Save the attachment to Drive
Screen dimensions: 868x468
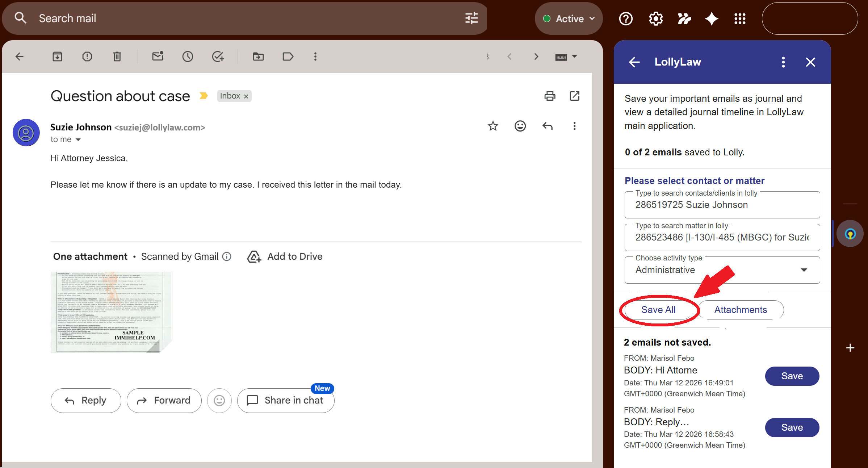tap(285, 256)
